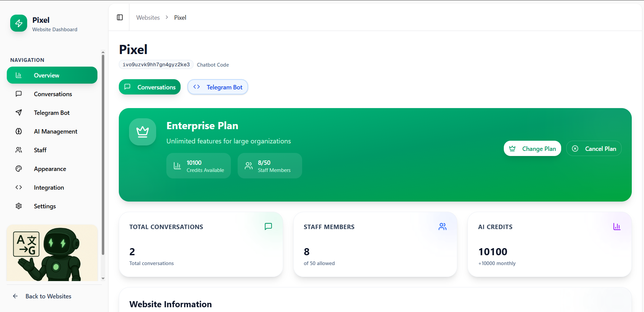Click the Pixel lightning bolt logo icon
The height and width of the screenshot is (312, 644).
(x=19, y=23)
